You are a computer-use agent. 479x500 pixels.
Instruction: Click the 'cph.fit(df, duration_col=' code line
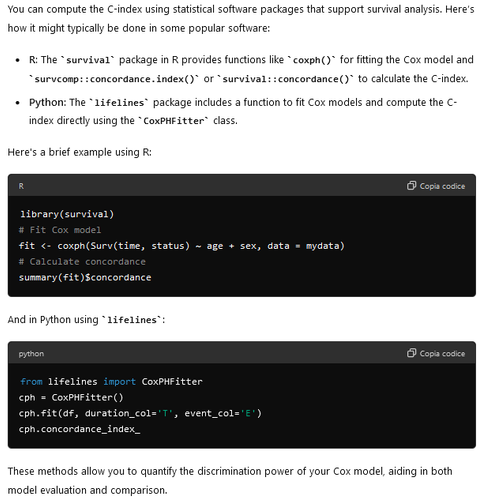click(140, 413)
